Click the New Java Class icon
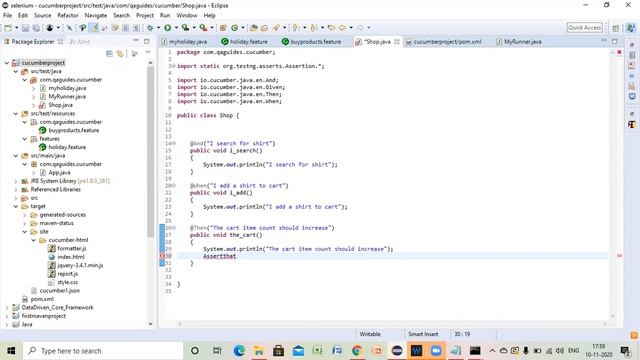Viewport: 640px width, 360px height. pyautogui.click(x=235, y=28)
